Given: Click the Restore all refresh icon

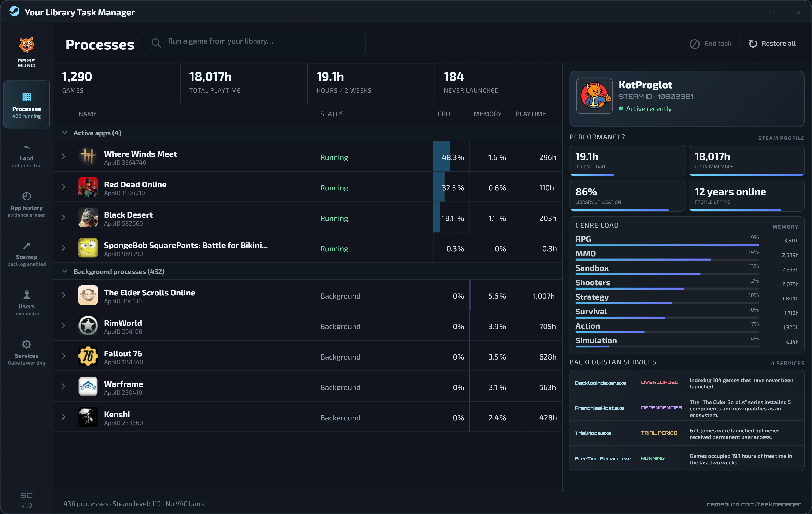Looking at the screenshot, I should tap(753, 44).
